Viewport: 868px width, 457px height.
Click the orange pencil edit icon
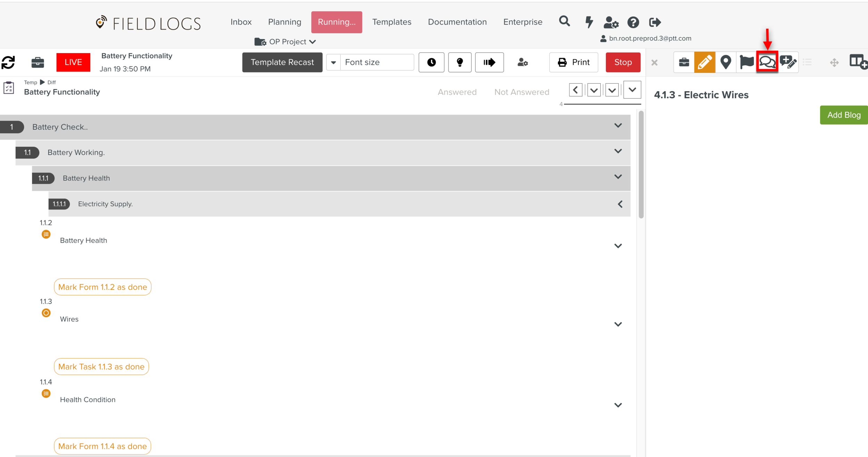click(704, 62)
